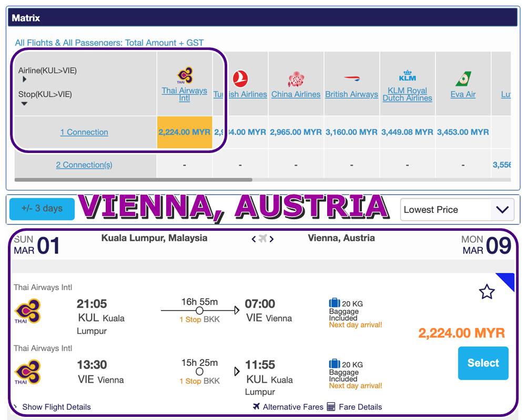Screen dimensions: 526x420
Task: Click the 16h 55m duration text
Action: coord(199,302)
